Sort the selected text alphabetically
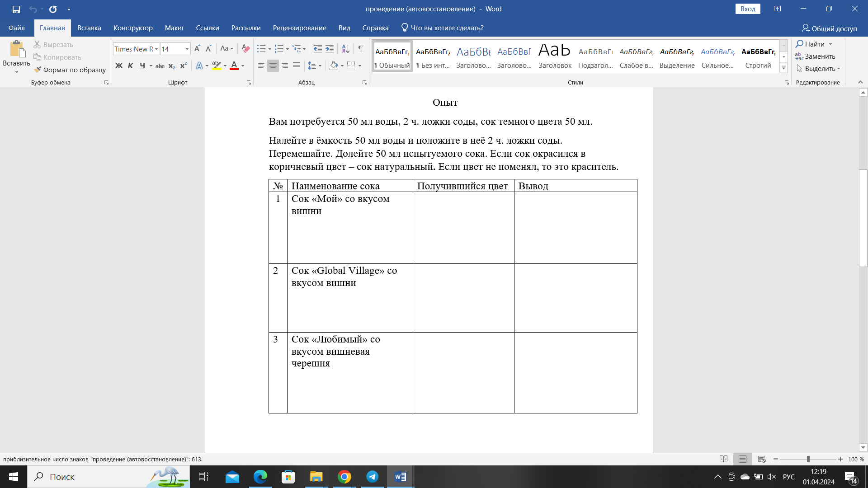The image size is (868, 488). (345, 49)
